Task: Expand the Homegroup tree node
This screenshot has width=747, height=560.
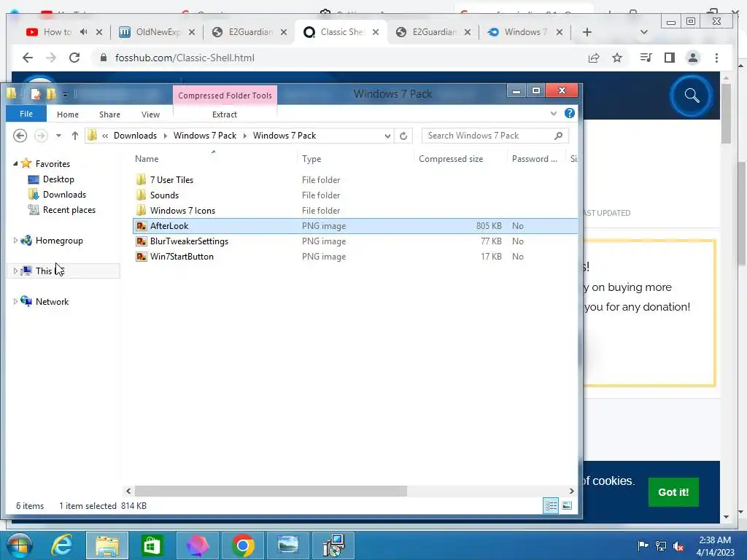Action: coord(15,241)
